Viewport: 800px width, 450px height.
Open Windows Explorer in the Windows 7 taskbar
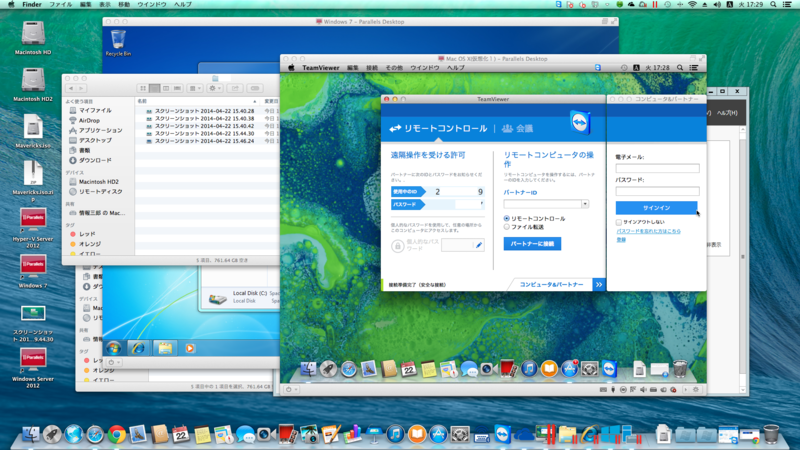164,348
